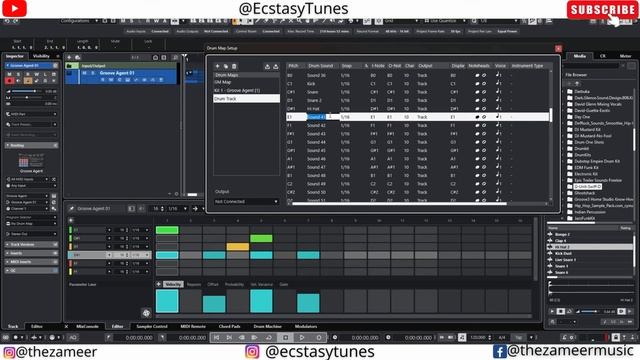Open the Stereo Out dropdown
The height and width of the screenshot is (360, 640).
(31, 234)
